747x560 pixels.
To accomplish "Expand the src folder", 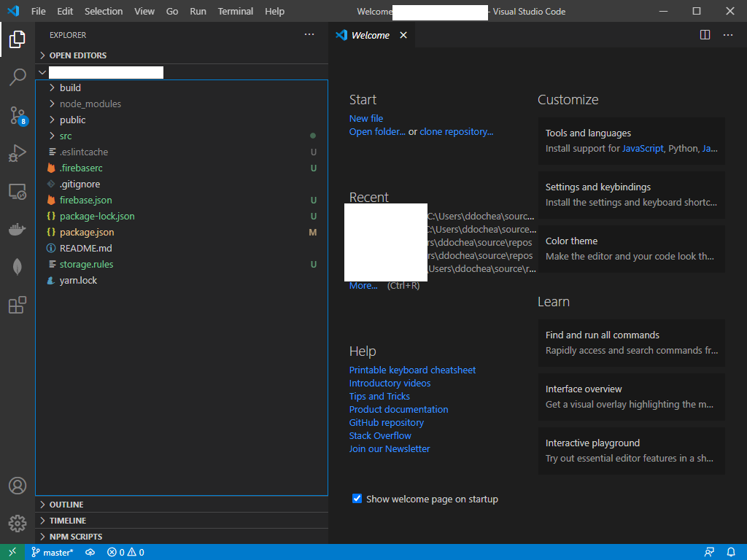I will pos(182,136).
